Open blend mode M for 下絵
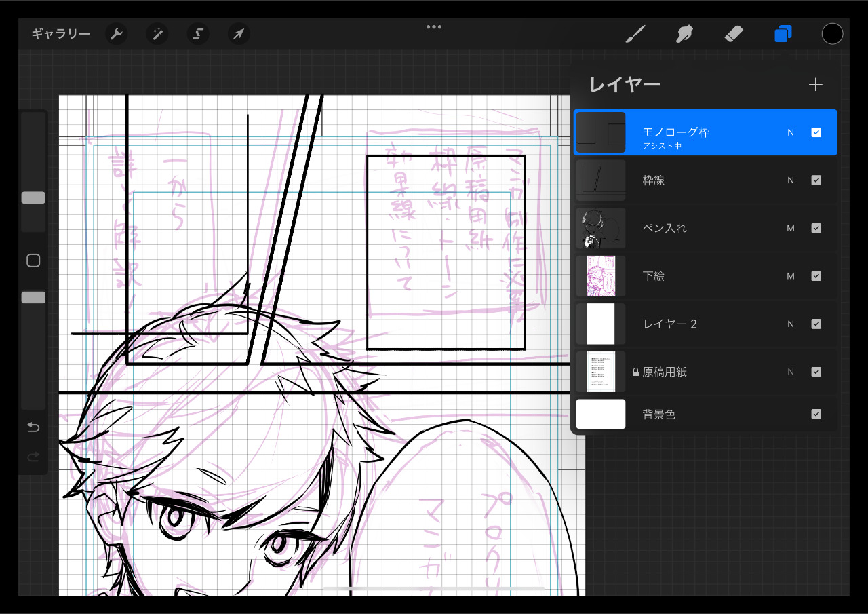868x614 pixels. pos(791,276)
